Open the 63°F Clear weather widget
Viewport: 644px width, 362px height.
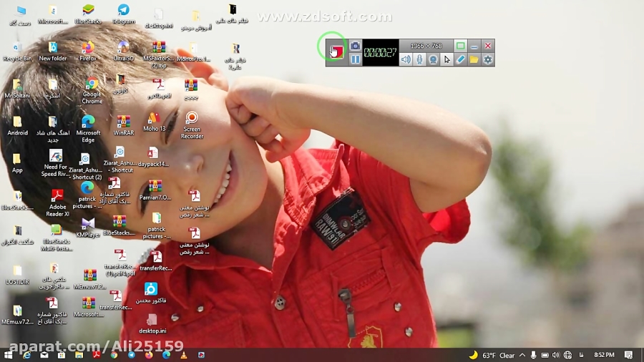pos(492,355)
